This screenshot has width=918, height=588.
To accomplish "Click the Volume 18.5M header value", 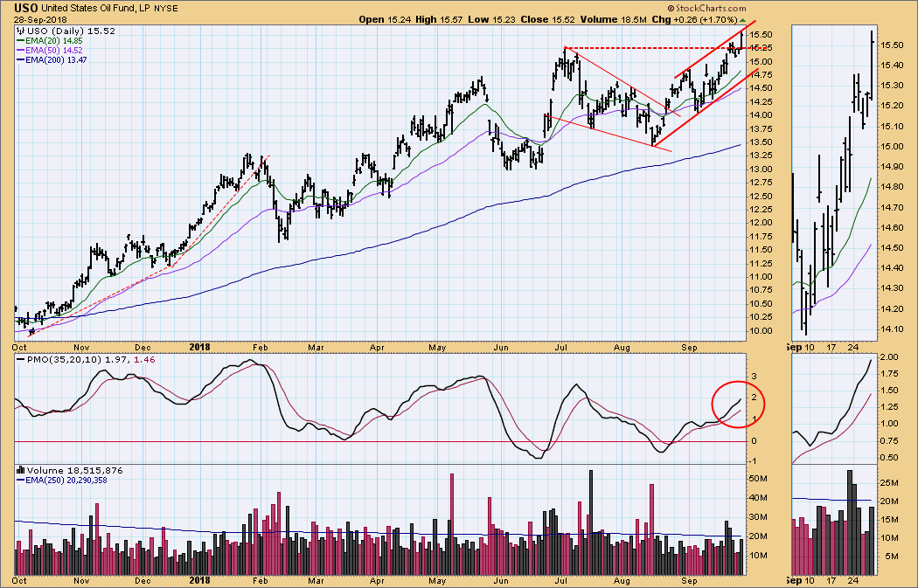I will 614,19.
